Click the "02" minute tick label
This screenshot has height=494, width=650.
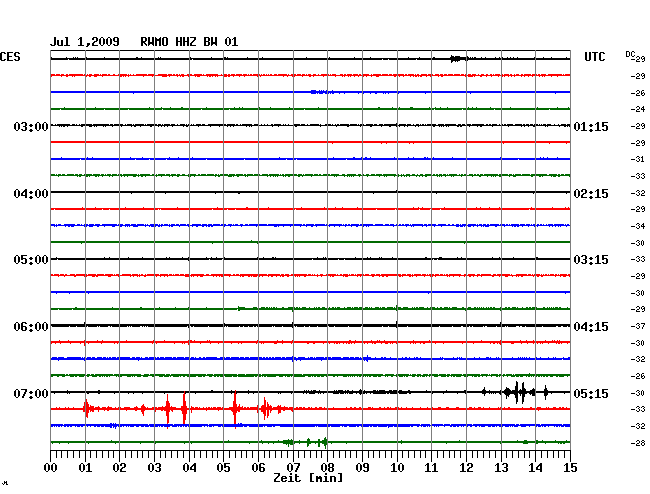coord(119,468)
